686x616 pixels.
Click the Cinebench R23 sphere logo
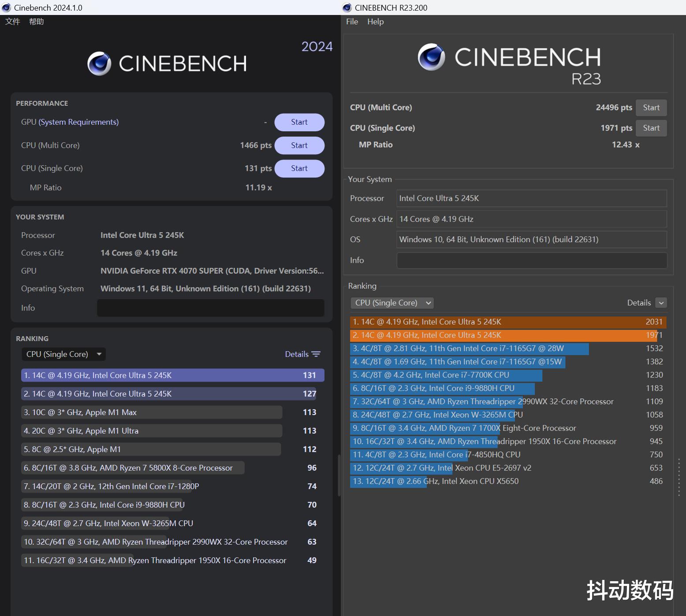click(431, 57)
